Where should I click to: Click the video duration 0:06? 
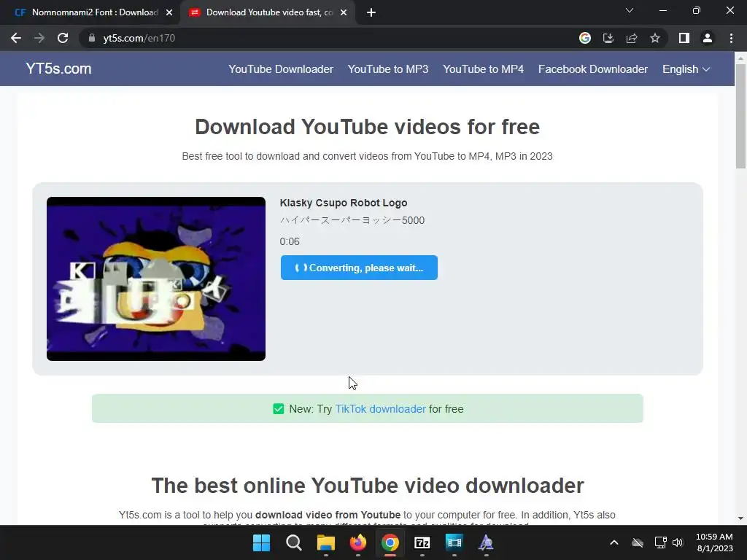click(290, 241)
